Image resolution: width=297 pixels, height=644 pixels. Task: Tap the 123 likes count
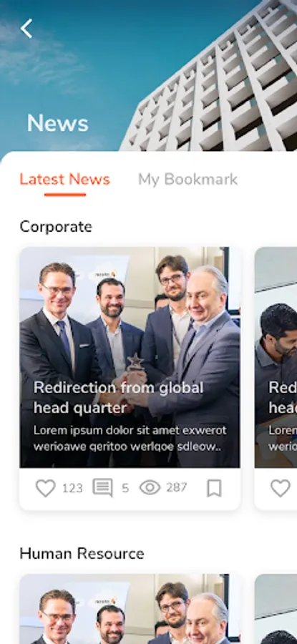click(72, 488)
